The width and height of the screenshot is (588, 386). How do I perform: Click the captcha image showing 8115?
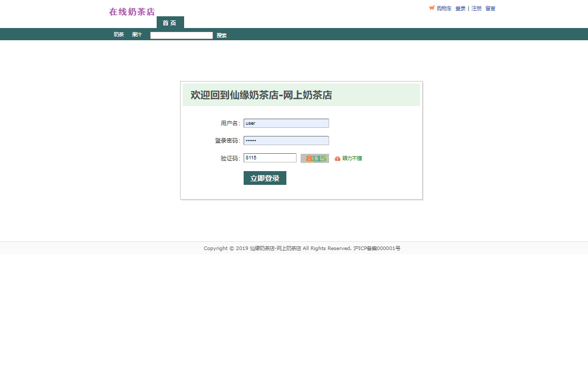click(x=314, y=158)
